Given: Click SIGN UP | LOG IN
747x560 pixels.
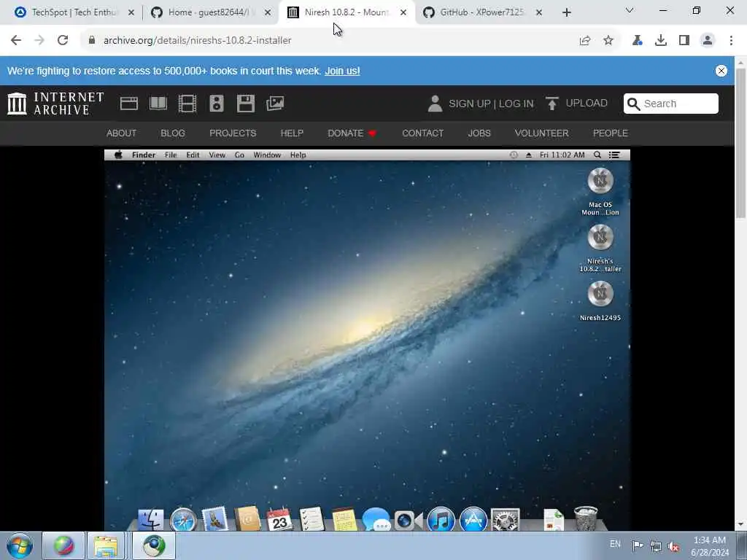Looking at the screenshot, I should click(491, 104).
